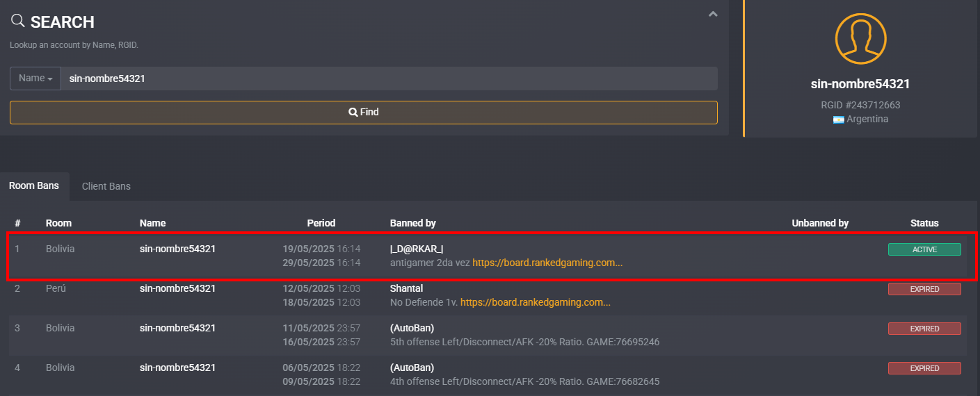The width and height of the screenshot is (980, 396).
Task: Collapse the Search panel with the chevron
Action: click(713, 14)
